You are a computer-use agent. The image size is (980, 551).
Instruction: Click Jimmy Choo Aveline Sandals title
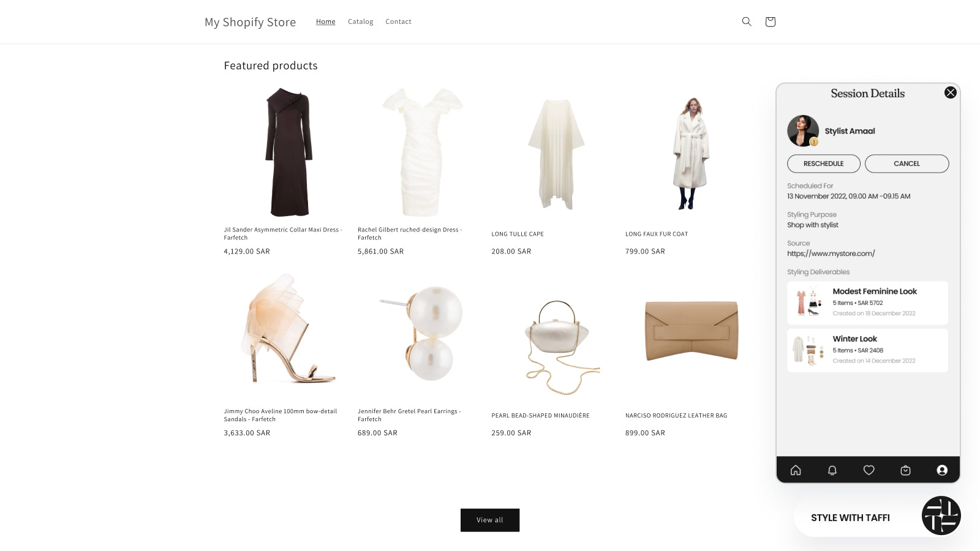pos(281,415)
